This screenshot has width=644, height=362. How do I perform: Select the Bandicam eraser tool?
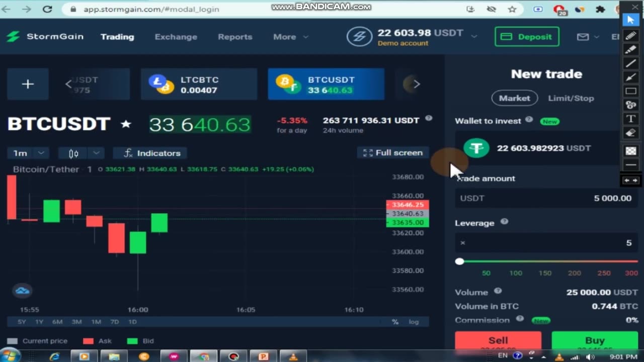[x=631, y=133]
